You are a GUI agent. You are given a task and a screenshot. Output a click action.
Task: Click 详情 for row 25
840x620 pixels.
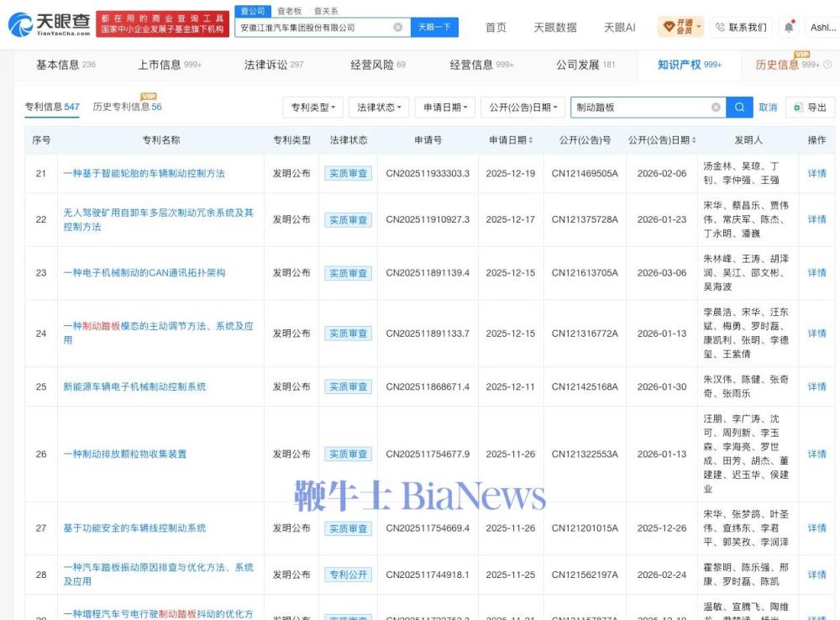(x=816, y=386)
